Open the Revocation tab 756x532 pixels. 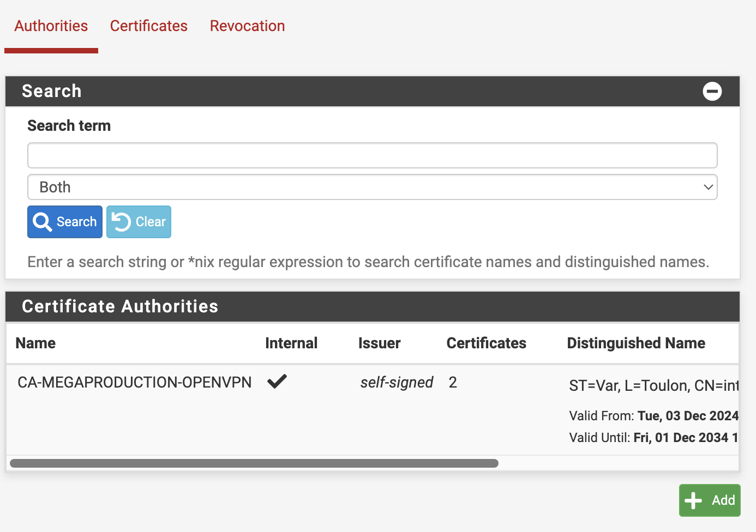point(247,26)
